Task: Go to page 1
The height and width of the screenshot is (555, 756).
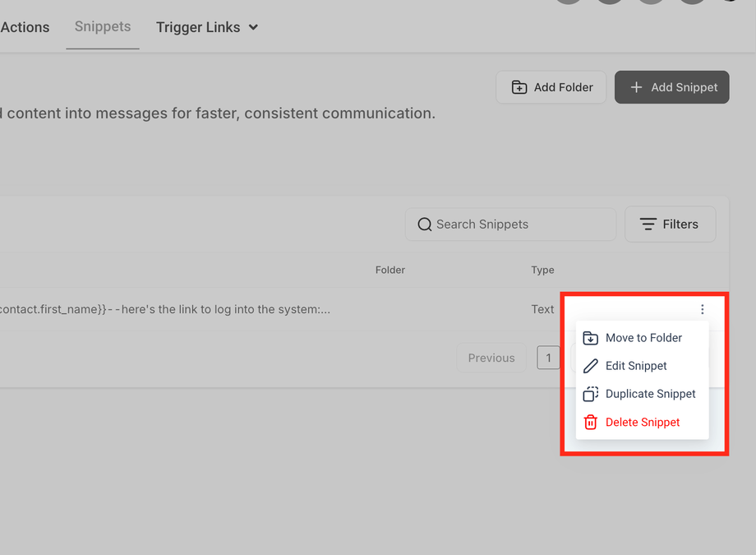Action: click(x=548, y=358)
